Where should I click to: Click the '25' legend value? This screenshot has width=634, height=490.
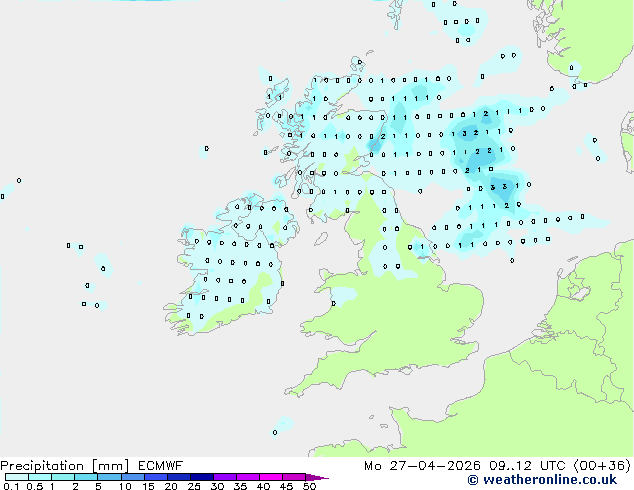(x=194, y=486)
